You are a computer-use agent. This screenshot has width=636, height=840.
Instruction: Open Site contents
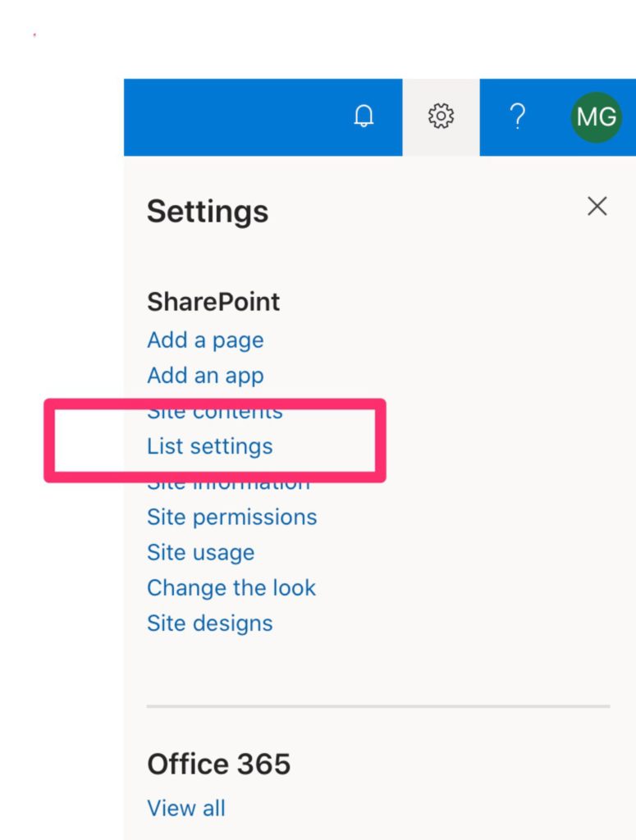point(215,410)
